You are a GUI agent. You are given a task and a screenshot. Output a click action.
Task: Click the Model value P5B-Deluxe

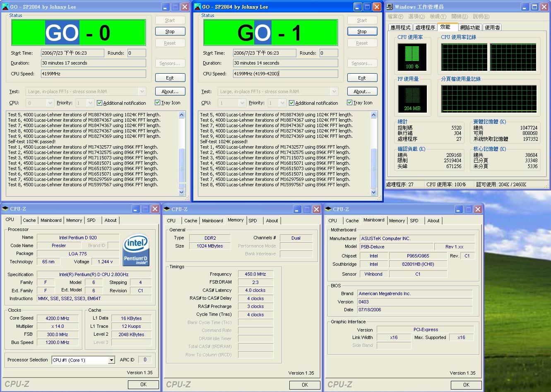coord(396,247)
